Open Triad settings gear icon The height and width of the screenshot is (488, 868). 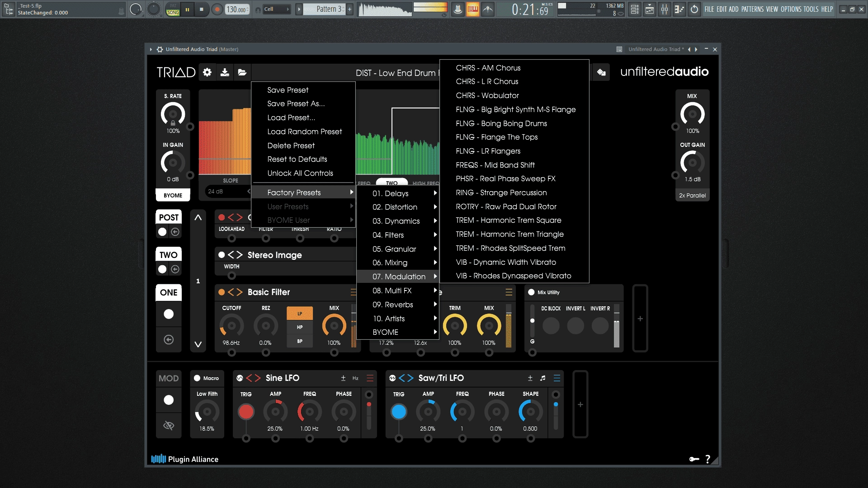coord(207,72)
